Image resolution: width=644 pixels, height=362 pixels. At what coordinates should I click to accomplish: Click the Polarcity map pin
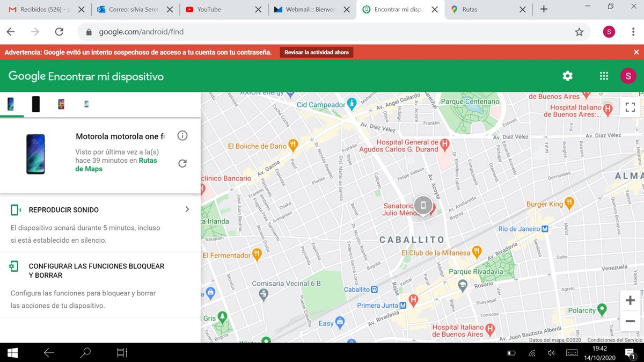point(602,309)
